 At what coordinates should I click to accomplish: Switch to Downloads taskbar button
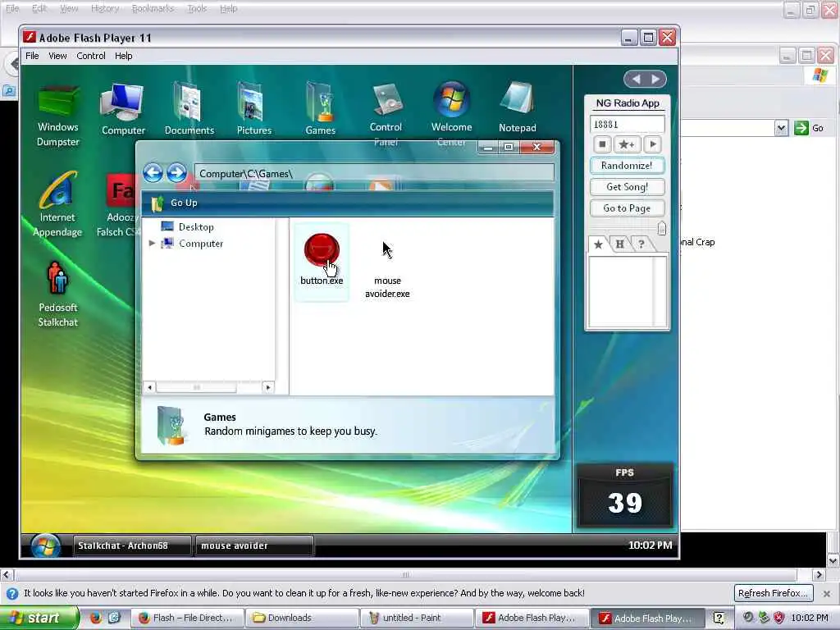pyautogui.click(x=303, y=618)
